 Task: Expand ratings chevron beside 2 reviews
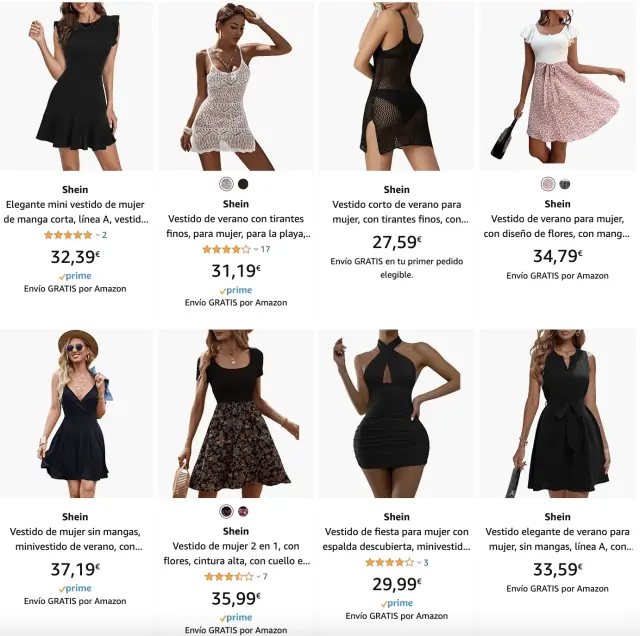98,235
